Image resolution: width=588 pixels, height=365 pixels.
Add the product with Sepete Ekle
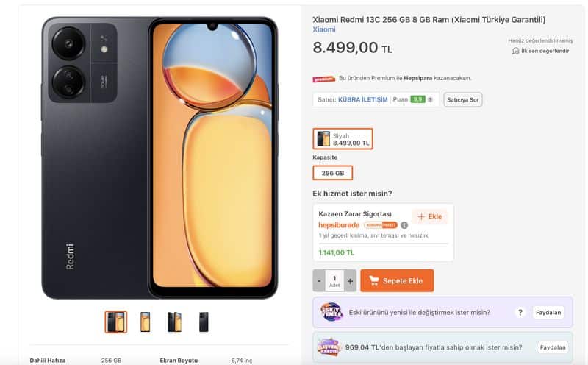[x=397, y=280]
